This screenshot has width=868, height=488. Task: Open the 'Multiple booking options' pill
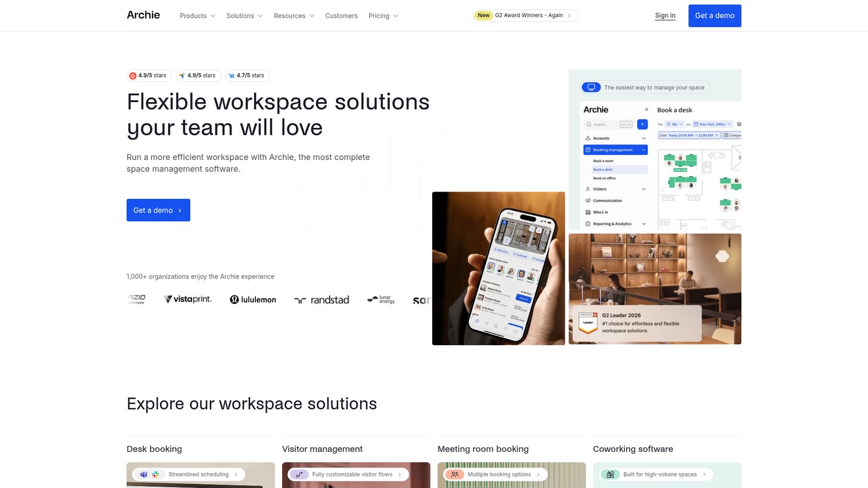[x=495, y=474]
